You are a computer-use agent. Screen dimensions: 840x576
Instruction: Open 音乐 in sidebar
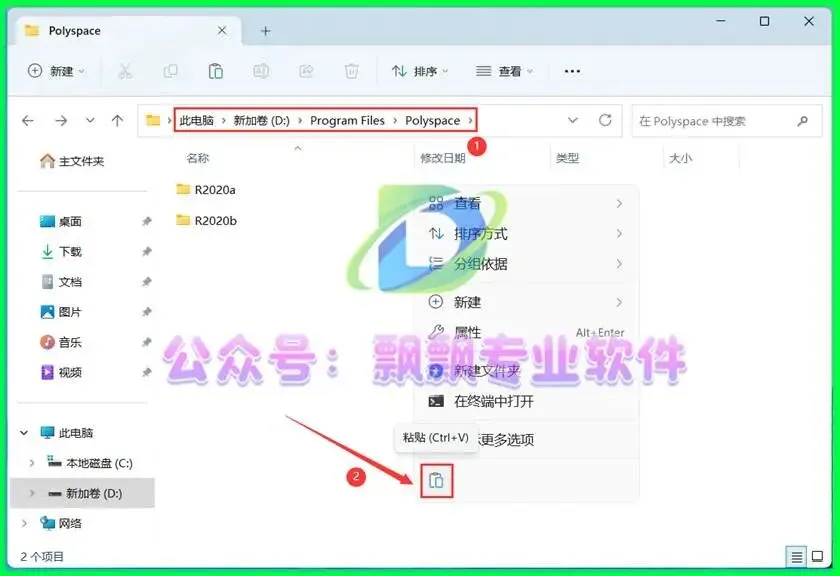pos(61,342)
